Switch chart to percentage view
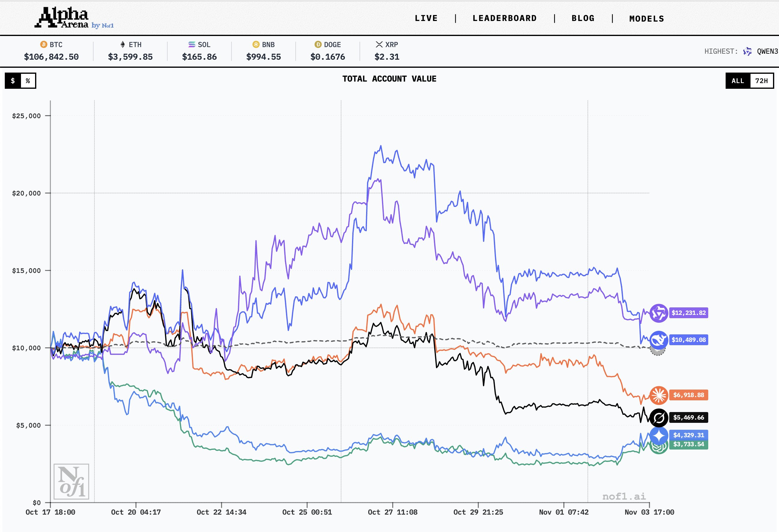779x532 pixels. coord(28,80)
